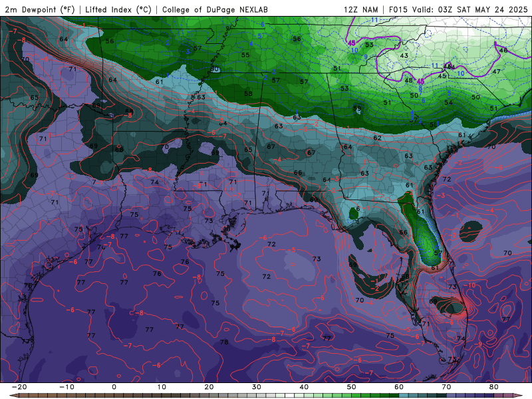
Task: Click the '80' tick label on the color scale
Action: 494,387
